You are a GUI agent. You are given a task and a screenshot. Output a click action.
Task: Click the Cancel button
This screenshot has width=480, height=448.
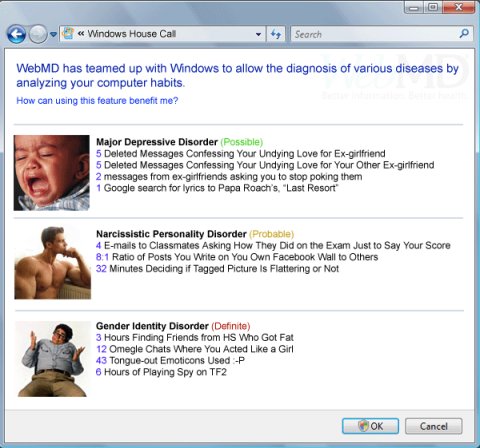click(434, 426)
